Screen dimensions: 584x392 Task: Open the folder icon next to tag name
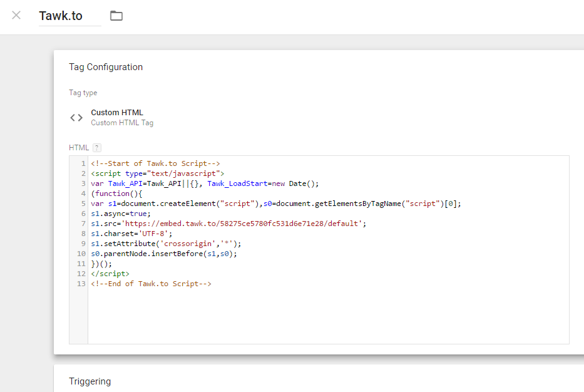point(116,16)
